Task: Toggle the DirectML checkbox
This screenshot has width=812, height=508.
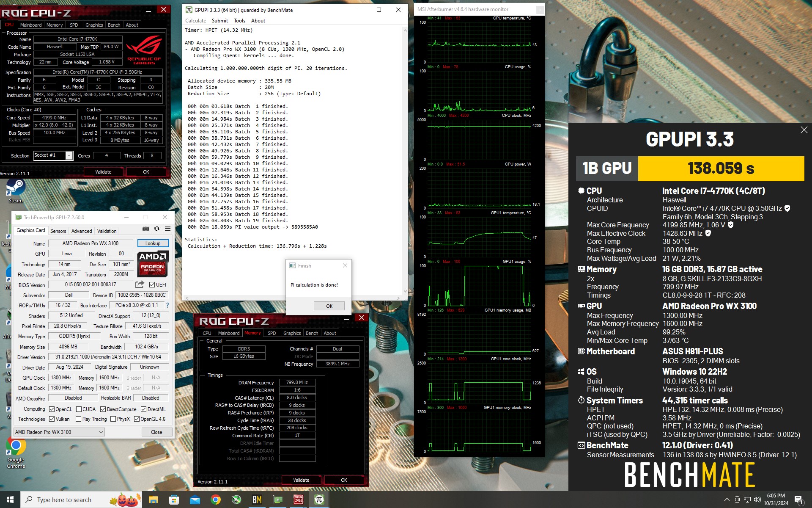Action: tap(143, 409)
